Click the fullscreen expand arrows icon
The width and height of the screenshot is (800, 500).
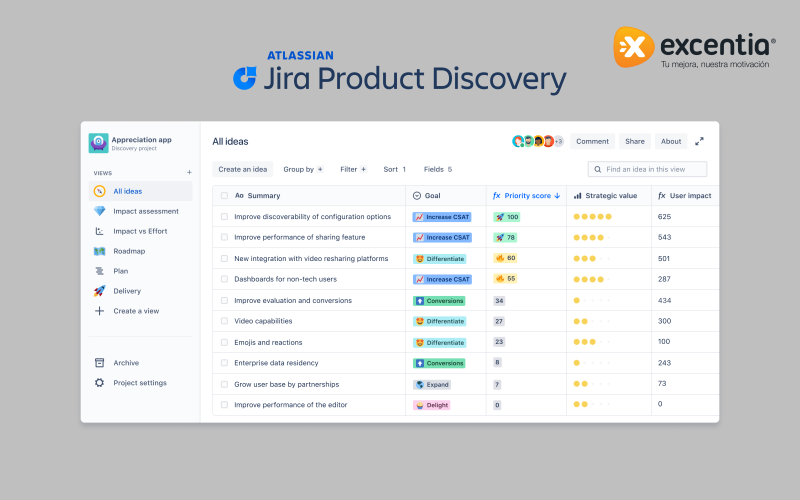[699, 141]
